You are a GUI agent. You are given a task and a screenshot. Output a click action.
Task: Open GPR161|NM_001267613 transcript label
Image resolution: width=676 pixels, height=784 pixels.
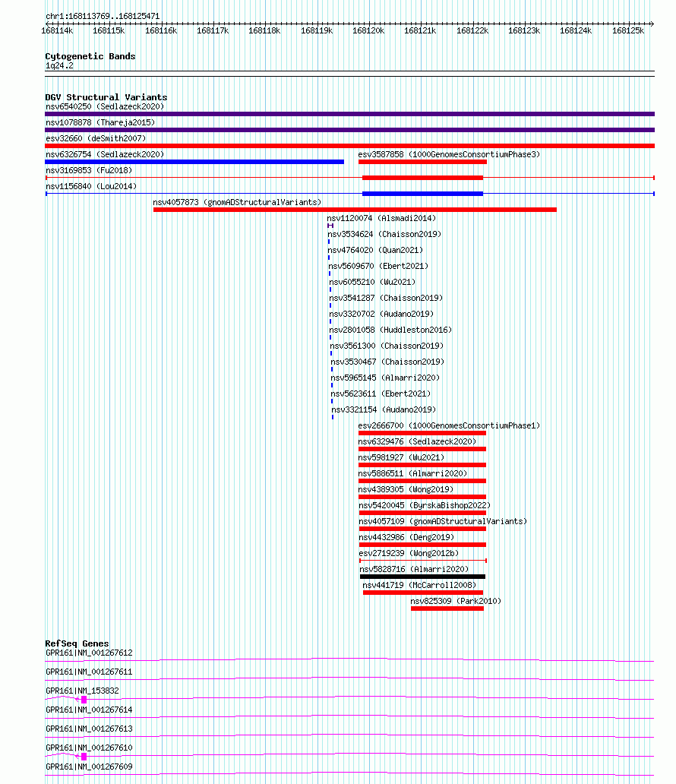tap(89, 729)
